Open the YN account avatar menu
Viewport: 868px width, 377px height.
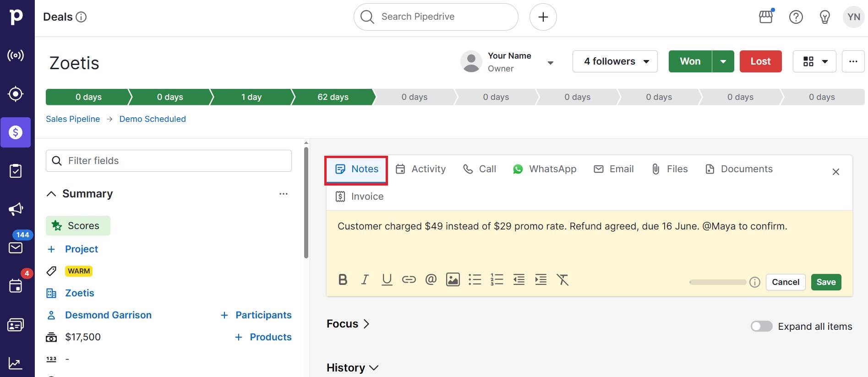pos(854,17)
